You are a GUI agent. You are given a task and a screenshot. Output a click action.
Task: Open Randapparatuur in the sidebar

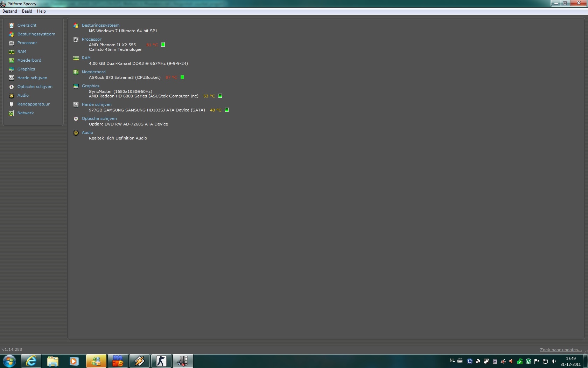(x=34, y=104)
